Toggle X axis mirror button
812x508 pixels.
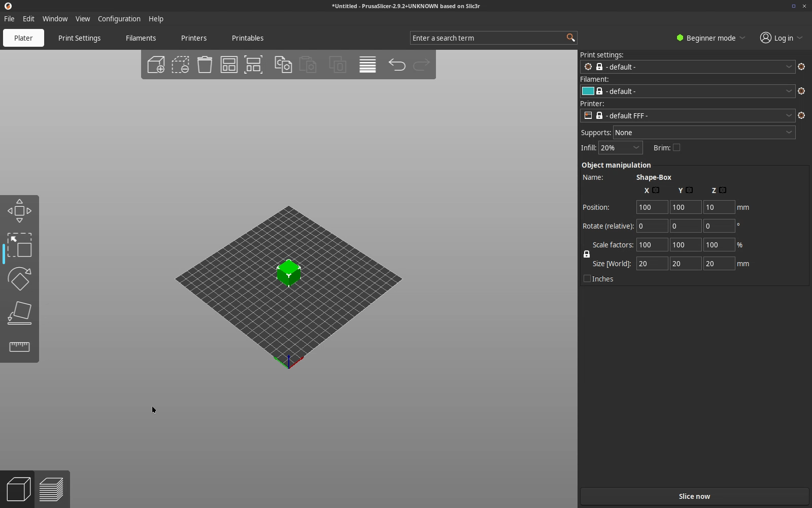pos(656,190)
